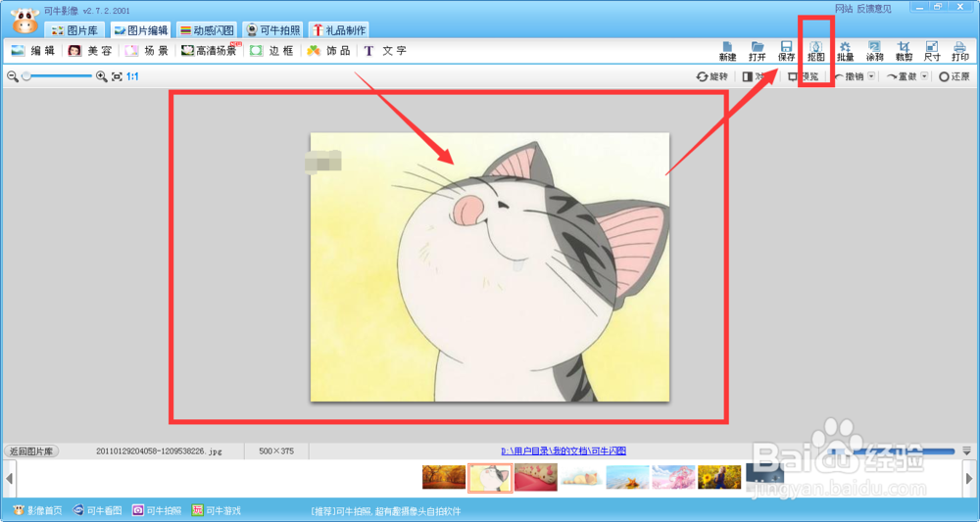Click the 网站 link in title bar

844,9
